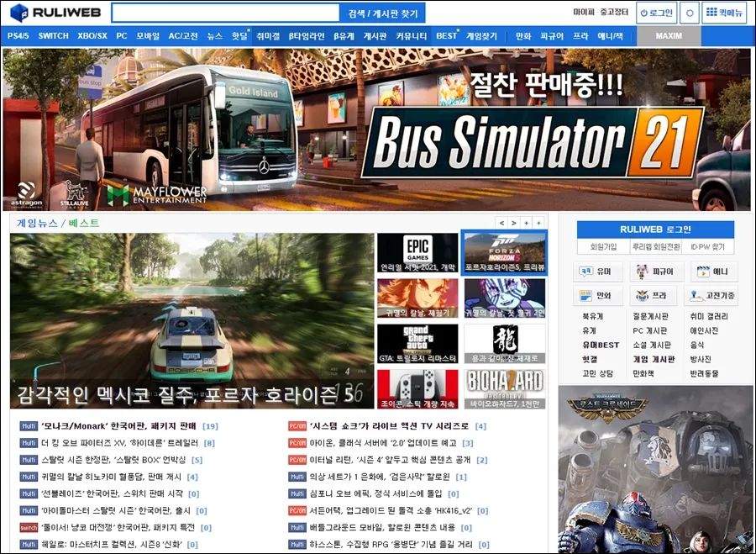The image size is (756, 554).
Task: Click the search input field
Action: tap(225, 13)
